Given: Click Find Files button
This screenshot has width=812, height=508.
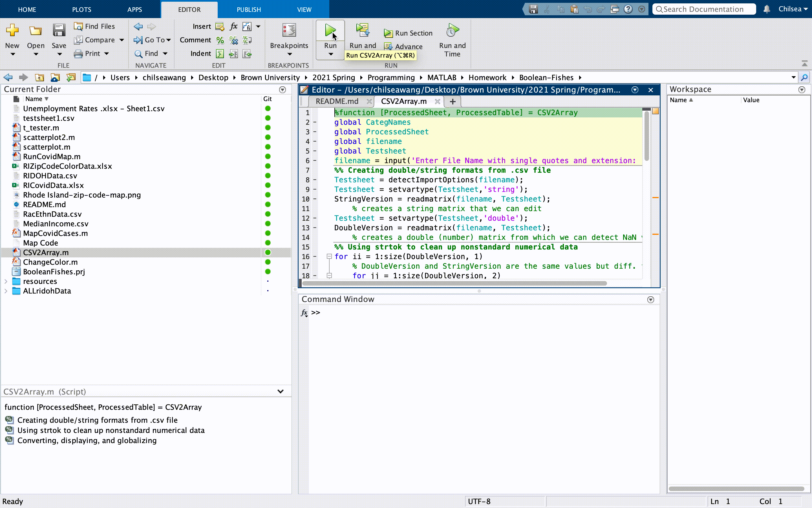Looking at the screenshot, I should click(x=95, y=26).
